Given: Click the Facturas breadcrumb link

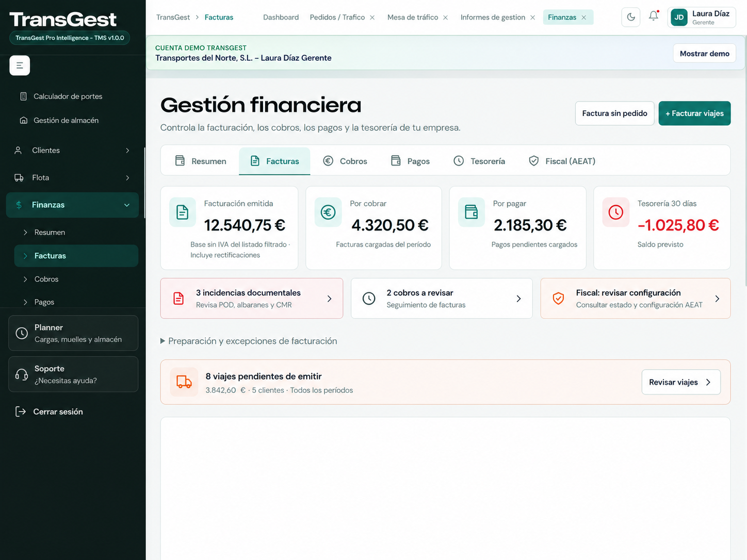Looking at the screenshot, I should [219, 18].
